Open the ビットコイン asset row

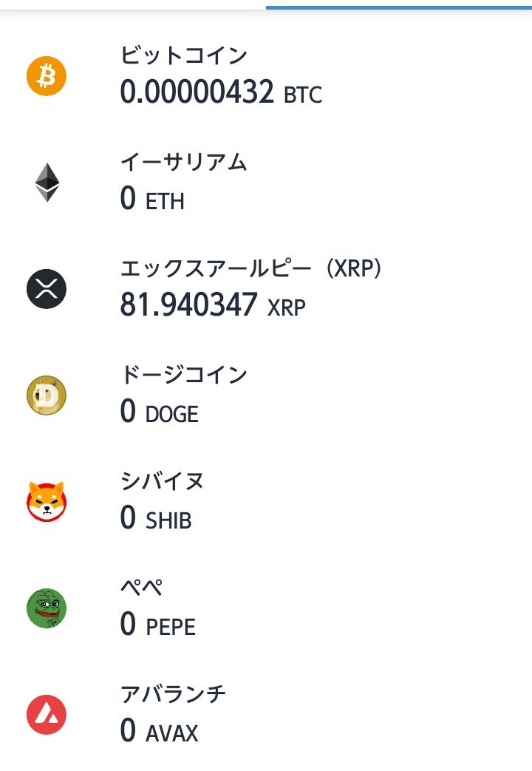point(266,75)
